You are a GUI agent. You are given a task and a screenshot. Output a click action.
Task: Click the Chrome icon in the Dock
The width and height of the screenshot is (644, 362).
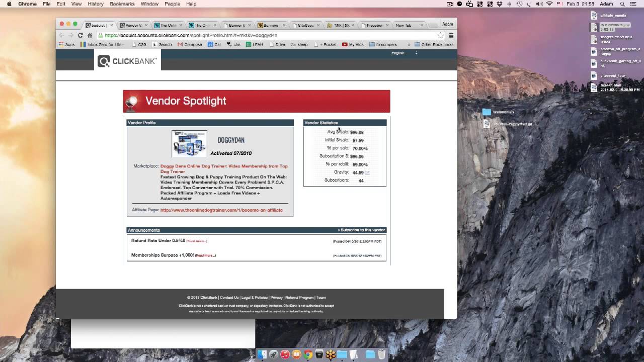point(308,354)
